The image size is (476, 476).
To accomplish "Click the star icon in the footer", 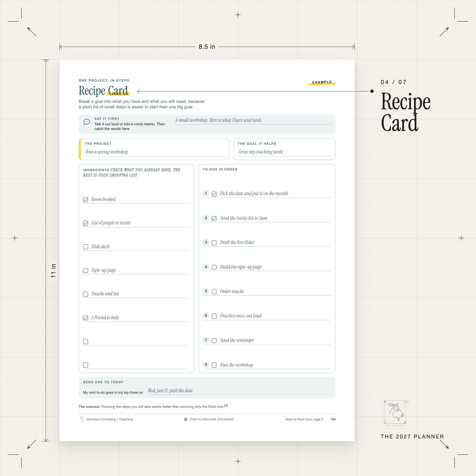I will click(186, 419).
